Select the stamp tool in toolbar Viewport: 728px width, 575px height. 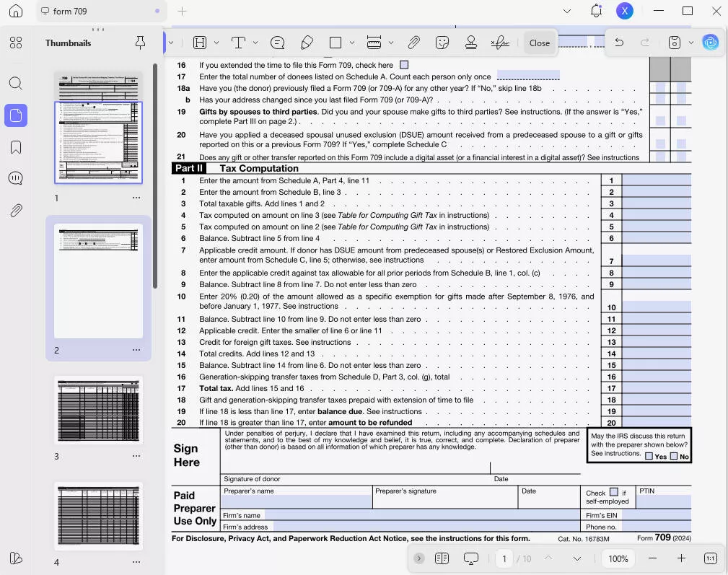click(471, 43)
